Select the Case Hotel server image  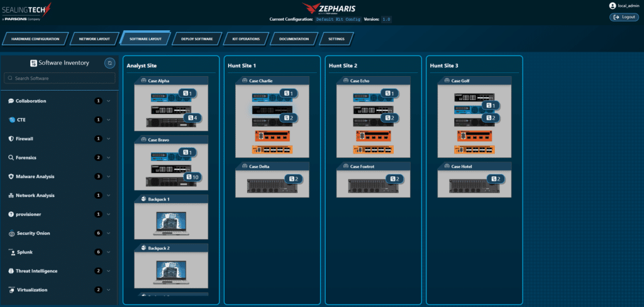tap(474, 186)
